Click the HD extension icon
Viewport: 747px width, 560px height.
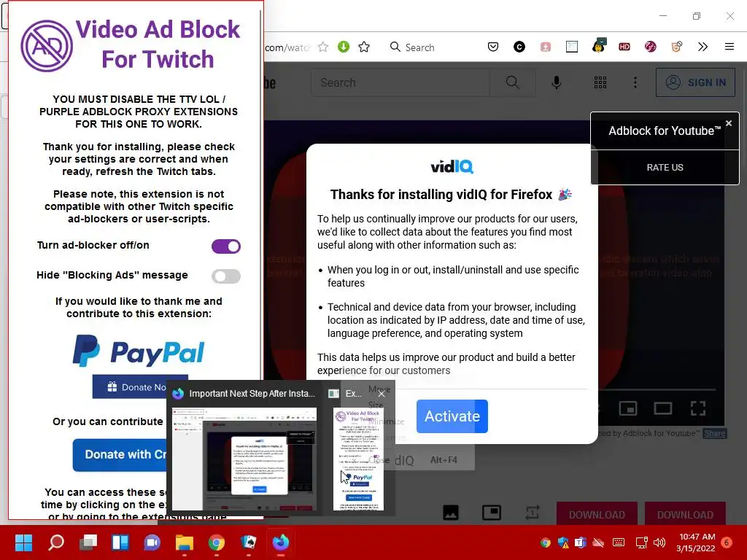pyautogui.click(x=624, y=47)
